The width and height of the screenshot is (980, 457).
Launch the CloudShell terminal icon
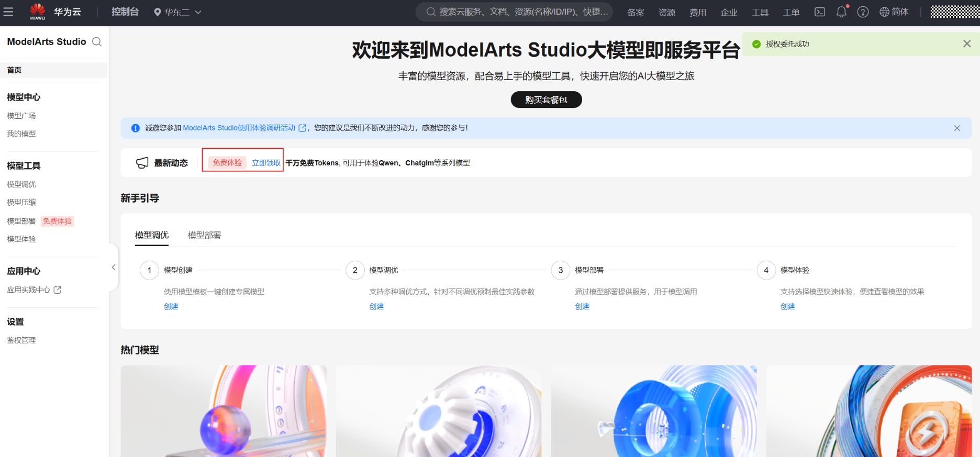tap(820, 12)
